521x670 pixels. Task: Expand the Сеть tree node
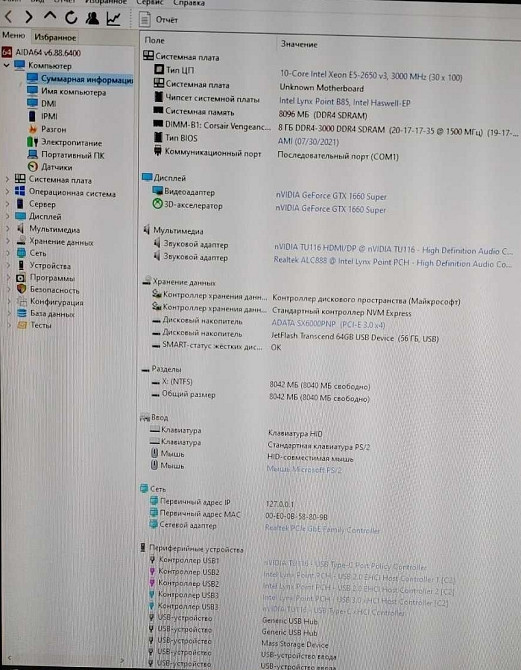[x=7, y=253]
